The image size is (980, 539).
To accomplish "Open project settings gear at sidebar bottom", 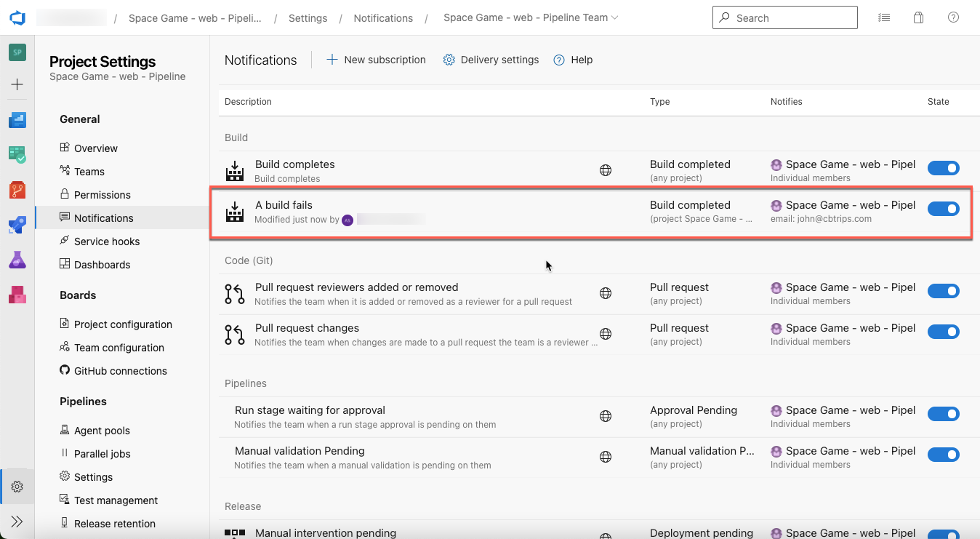I will pyautogui.click(x=17, y=487).
